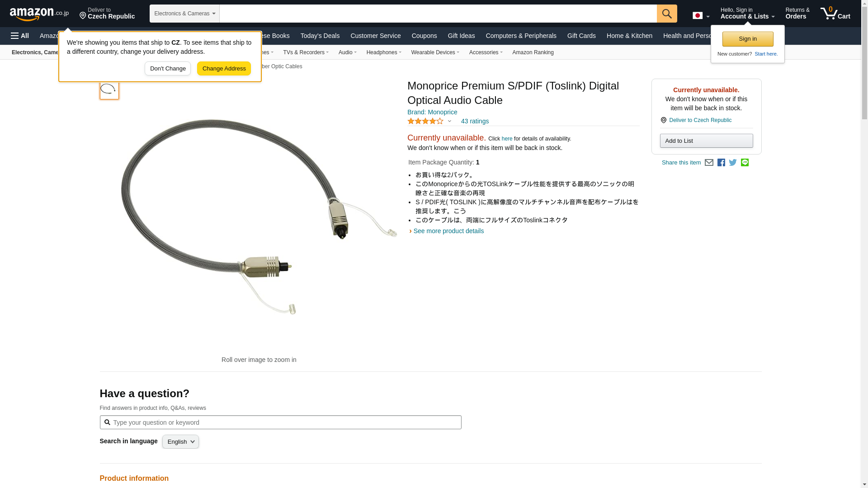Open the shopping cart icon
Viewport: 868px width, 488px height.
835,13
